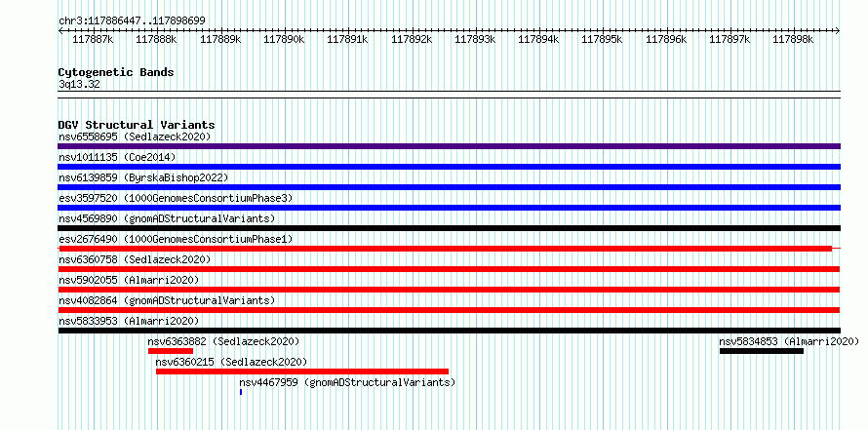The height and width of the screenshot is (430, 868).
Task: Click the blue nsv1011135 variant bar
Action: 450,167
